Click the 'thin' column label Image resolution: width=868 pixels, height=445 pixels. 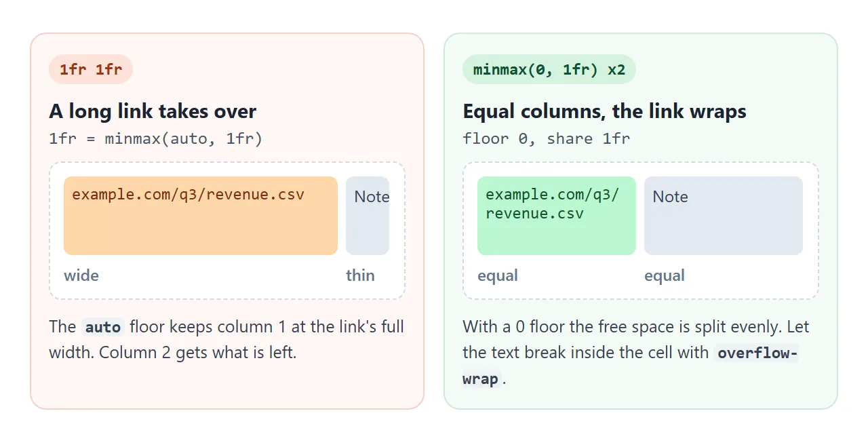tap(360, 275)
